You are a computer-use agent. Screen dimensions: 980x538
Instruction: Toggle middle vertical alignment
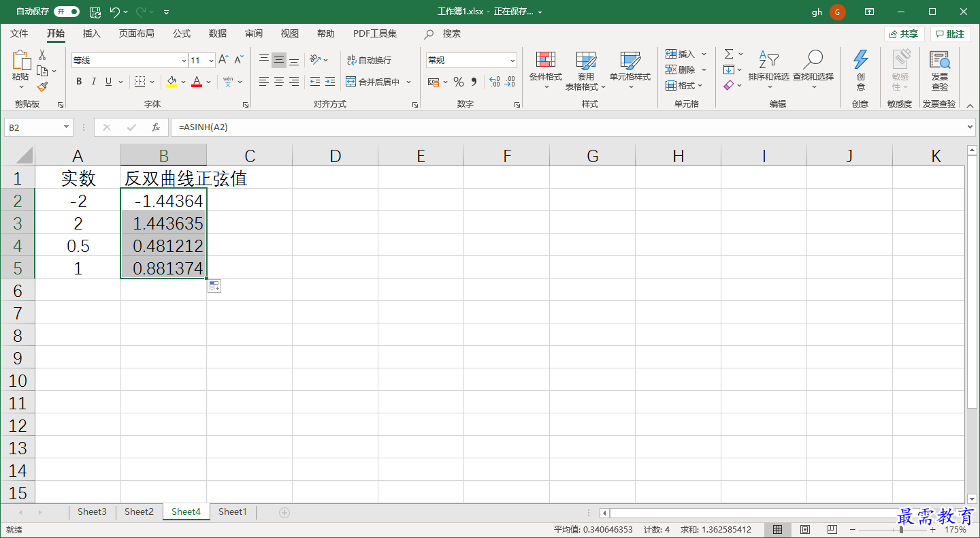[x=279, y=61]
